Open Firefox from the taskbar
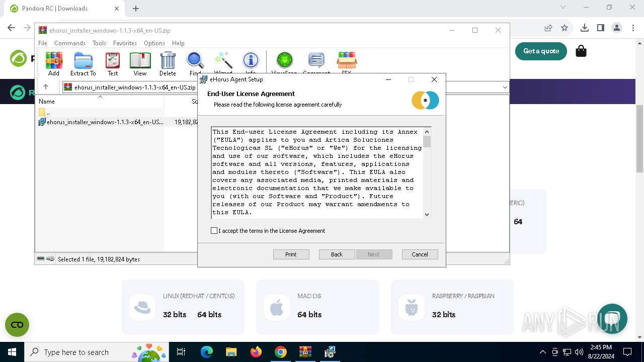The width and height of the screenshot is (644, 362). [x=256, y=352]
